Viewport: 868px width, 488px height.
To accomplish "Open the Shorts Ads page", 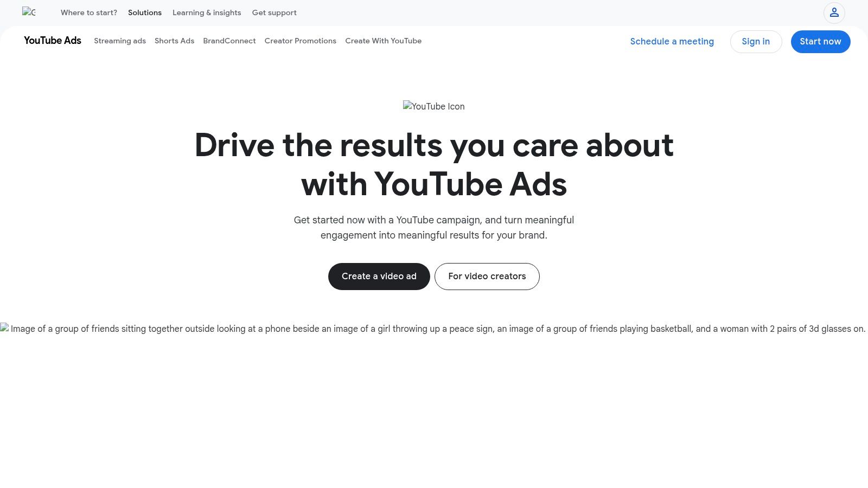I will [174, 41].
